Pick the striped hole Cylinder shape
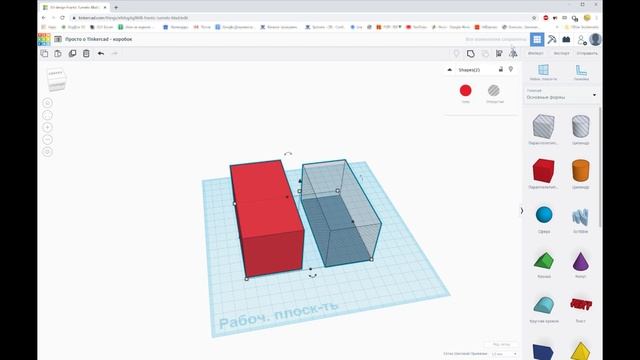The width and height of the screenshot is (640, 360). [x=580, y=127]
